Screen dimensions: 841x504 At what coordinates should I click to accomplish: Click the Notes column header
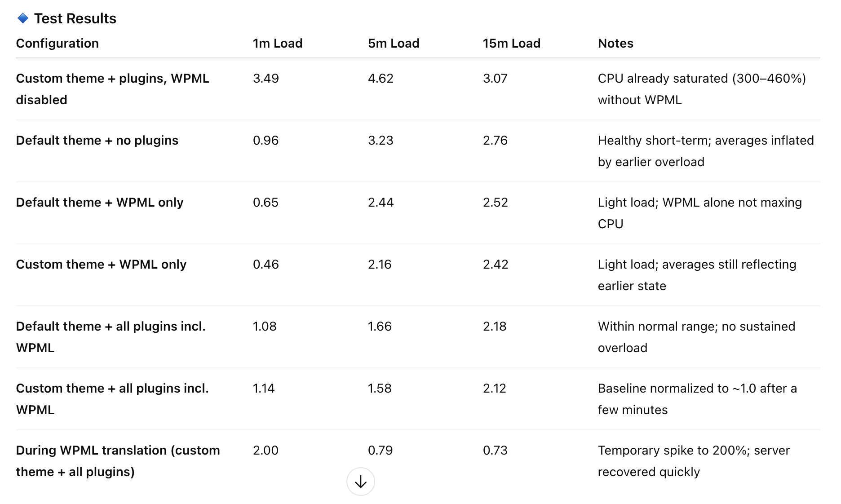click(615, 43)
